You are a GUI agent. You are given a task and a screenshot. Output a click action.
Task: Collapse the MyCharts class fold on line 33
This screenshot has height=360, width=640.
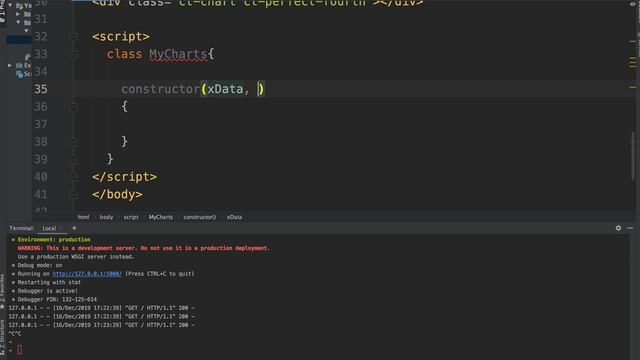pos(73,54)
